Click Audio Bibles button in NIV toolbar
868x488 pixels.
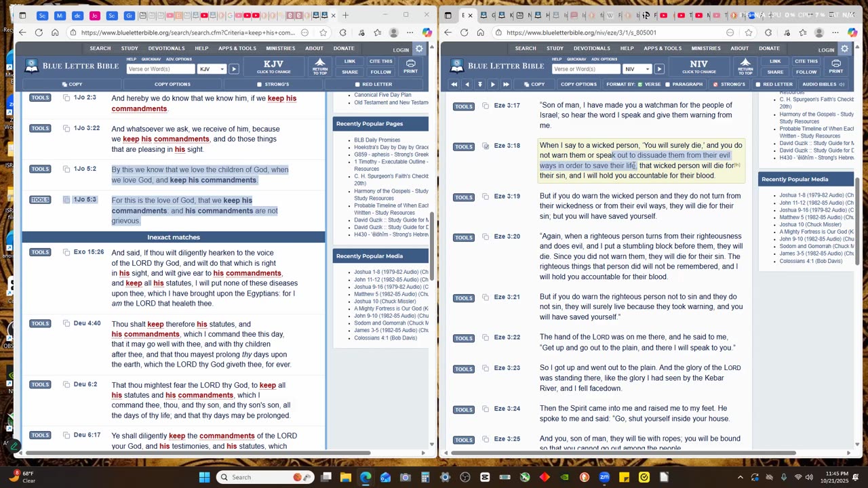coord(823,84)
